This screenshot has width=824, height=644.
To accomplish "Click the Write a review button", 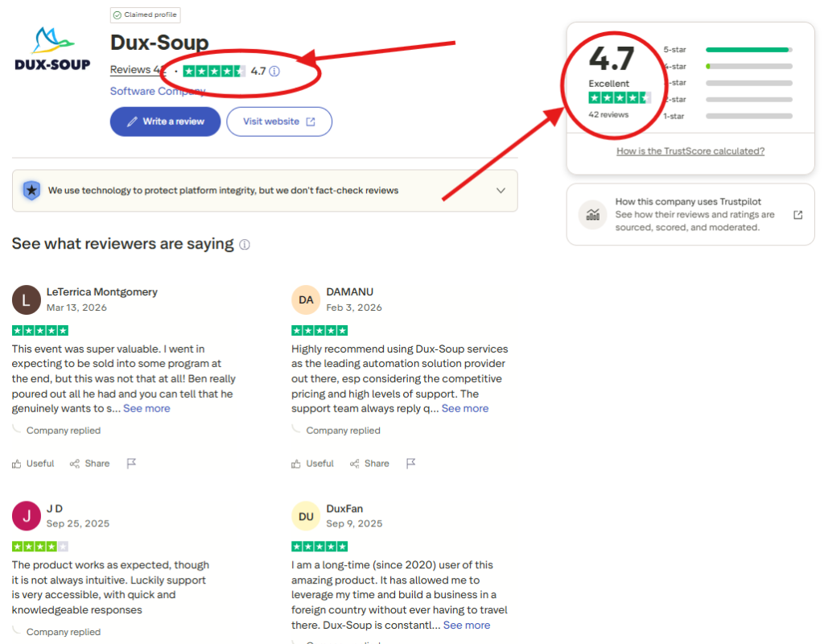I will tap(165, 121).
